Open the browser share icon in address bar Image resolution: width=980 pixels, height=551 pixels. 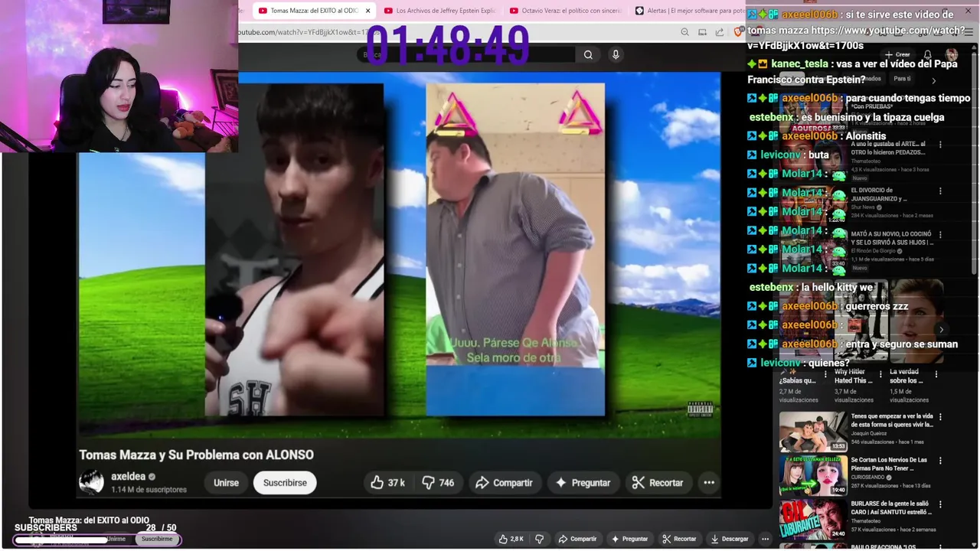click(720, 32)
